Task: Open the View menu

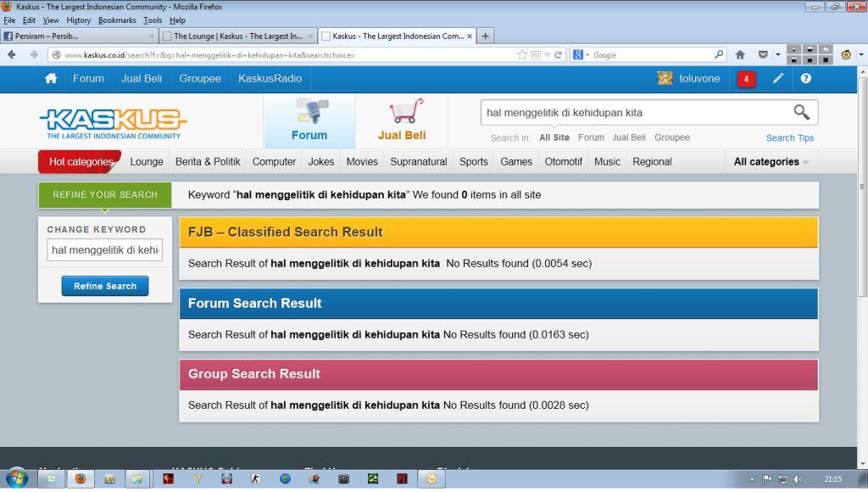Action: [50, 20]
